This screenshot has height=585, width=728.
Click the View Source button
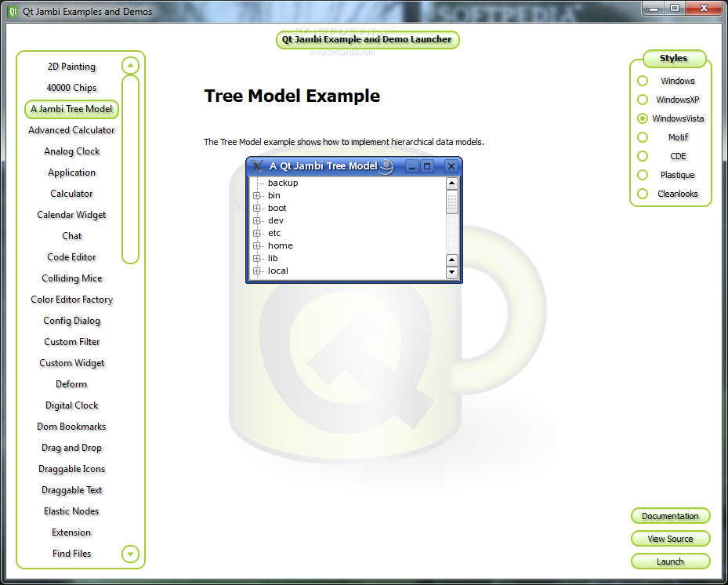coord(671,539)
